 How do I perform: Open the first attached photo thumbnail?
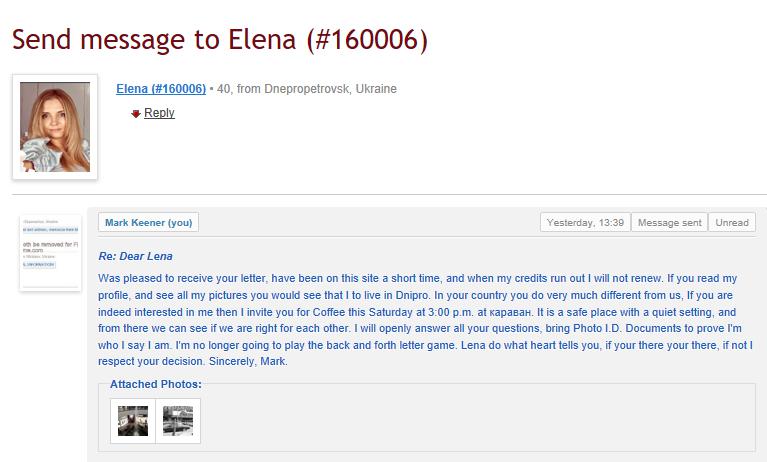(x=133, y=421)
